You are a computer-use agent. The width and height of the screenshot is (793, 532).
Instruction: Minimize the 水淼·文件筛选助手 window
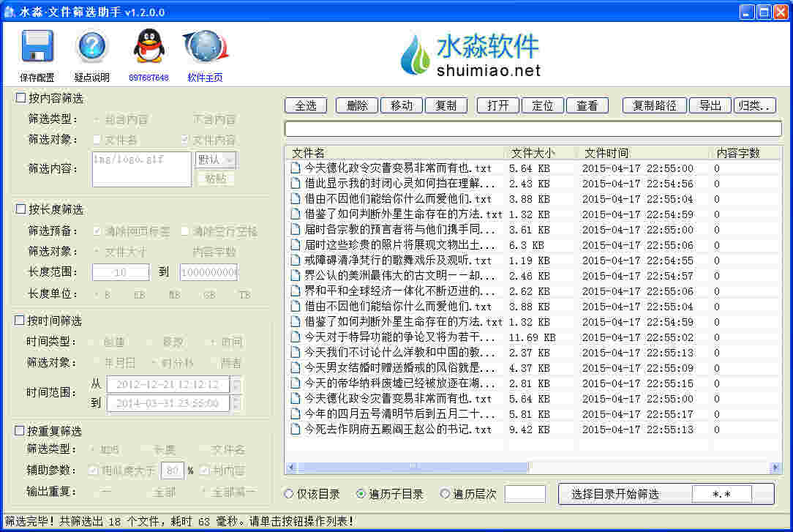[747, 12]
